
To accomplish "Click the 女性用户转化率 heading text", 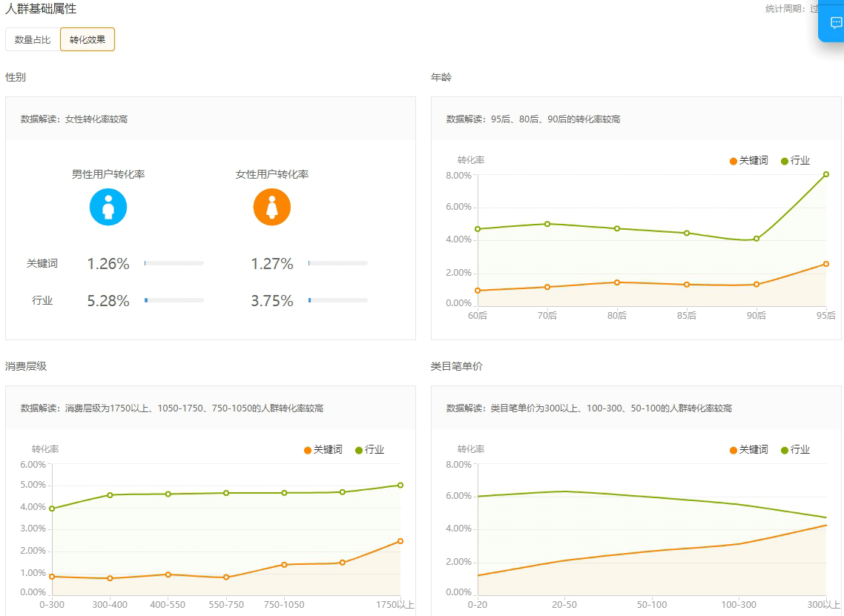I will [x=272, y=175].
